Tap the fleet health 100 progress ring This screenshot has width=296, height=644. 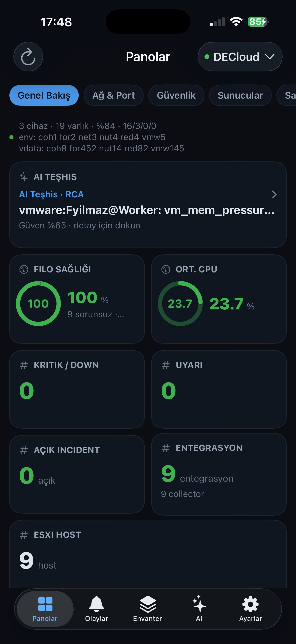pos(38,304)
